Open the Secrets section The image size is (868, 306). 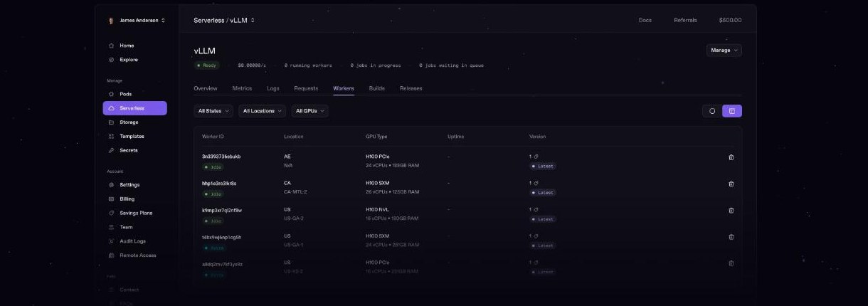[134, 150]
